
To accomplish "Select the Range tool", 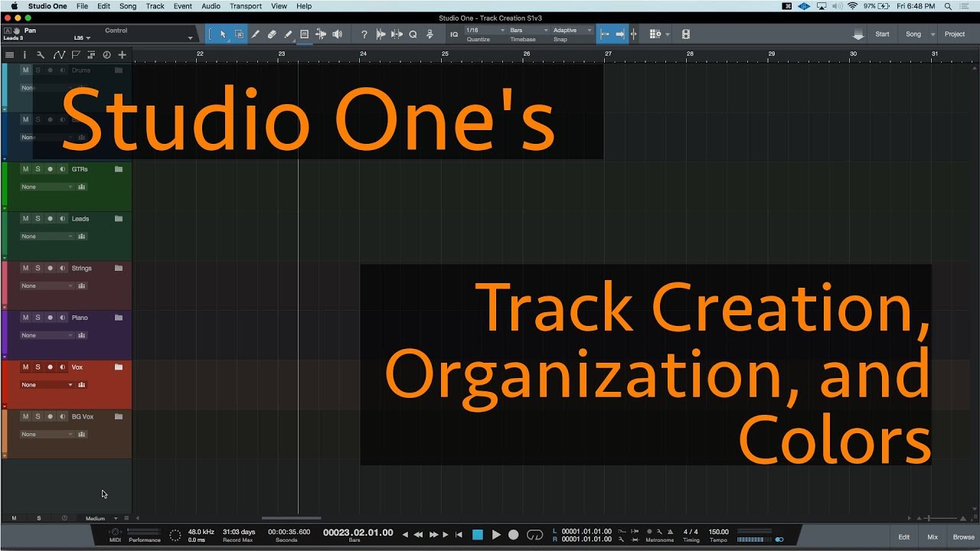I will pyautogui.click(x=239, y=34).
